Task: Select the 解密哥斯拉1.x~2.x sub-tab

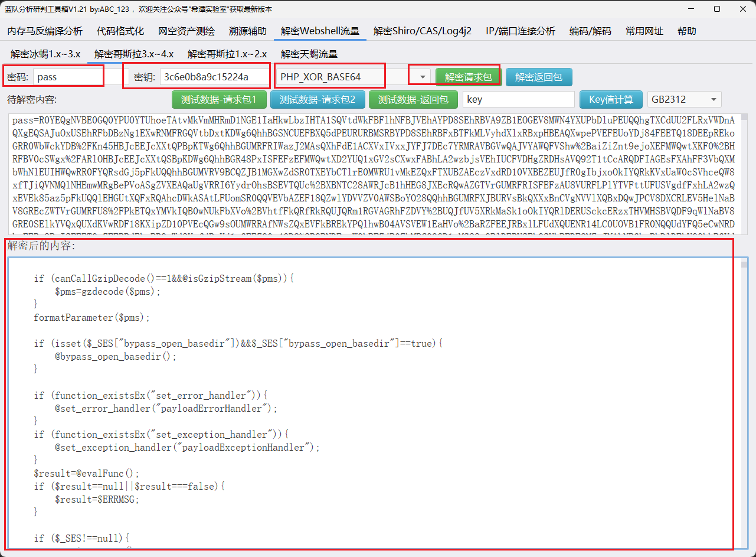Action: click(227, 54)
